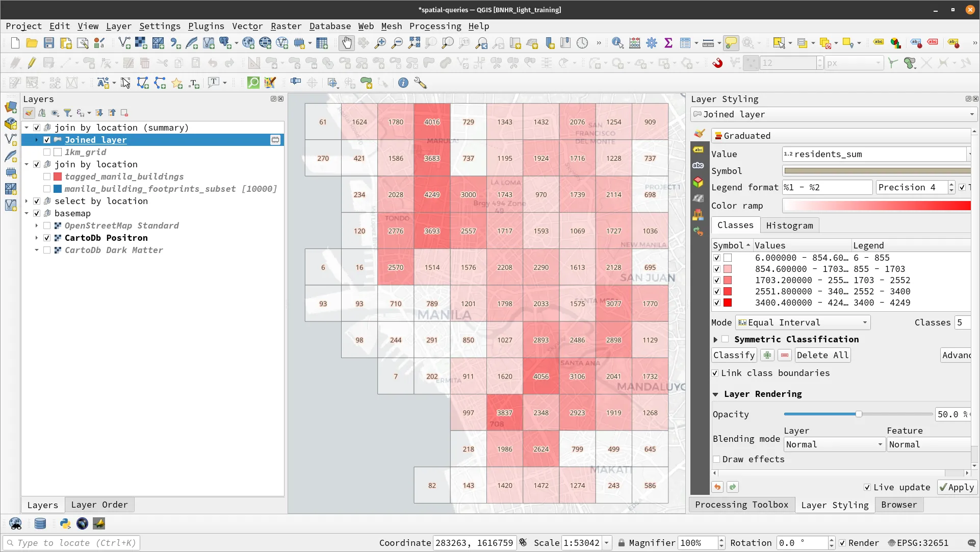This screenshot has width=980, height=552.
Task: Hide the Joined layer
Action: 46,139
